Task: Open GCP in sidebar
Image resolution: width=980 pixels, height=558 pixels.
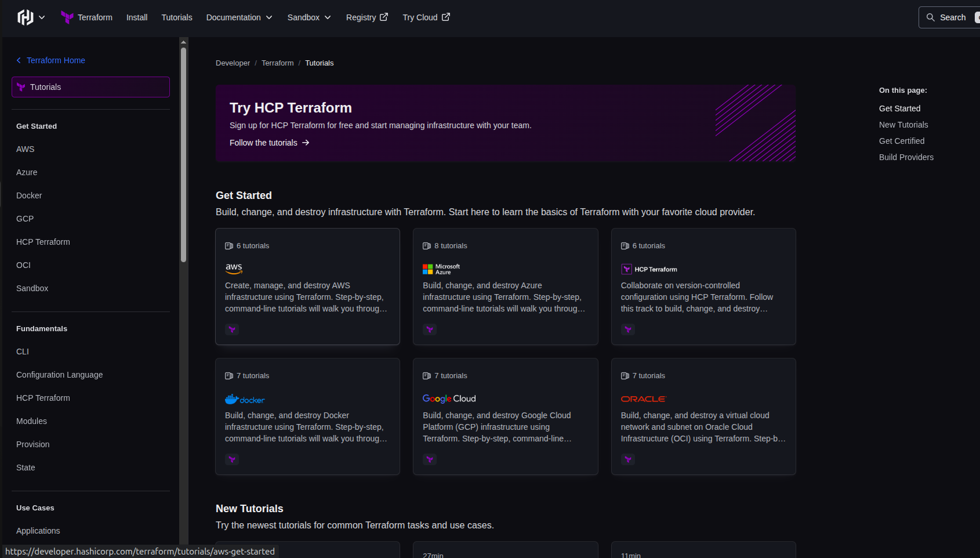Action: coord(25,219)
